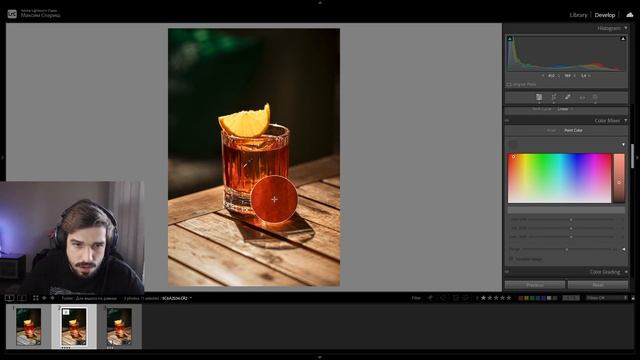Click the right panel scrollbar
640x360 pixels.
[633, 156]
